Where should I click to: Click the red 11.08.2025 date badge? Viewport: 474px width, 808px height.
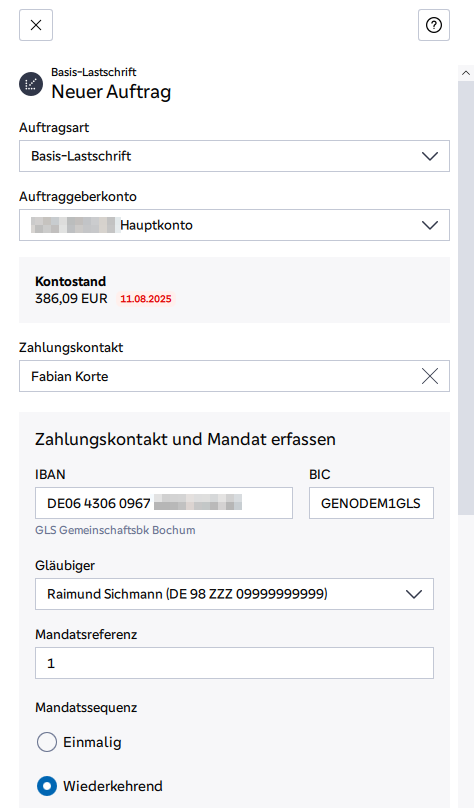pyautogui.click(x=146, y=299)
